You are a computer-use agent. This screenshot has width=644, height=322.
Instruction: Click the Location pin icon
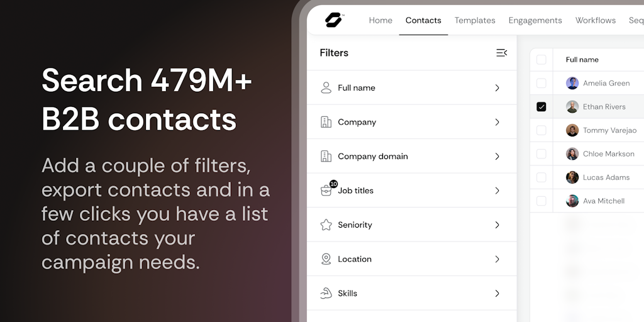(x=326, y=259)
